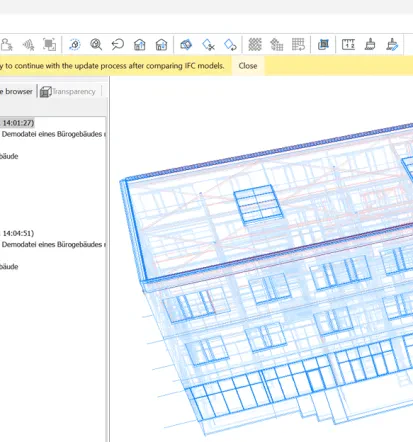
Task: Click the undo-arrow zoom previous icon
Action: coord(118,44)
